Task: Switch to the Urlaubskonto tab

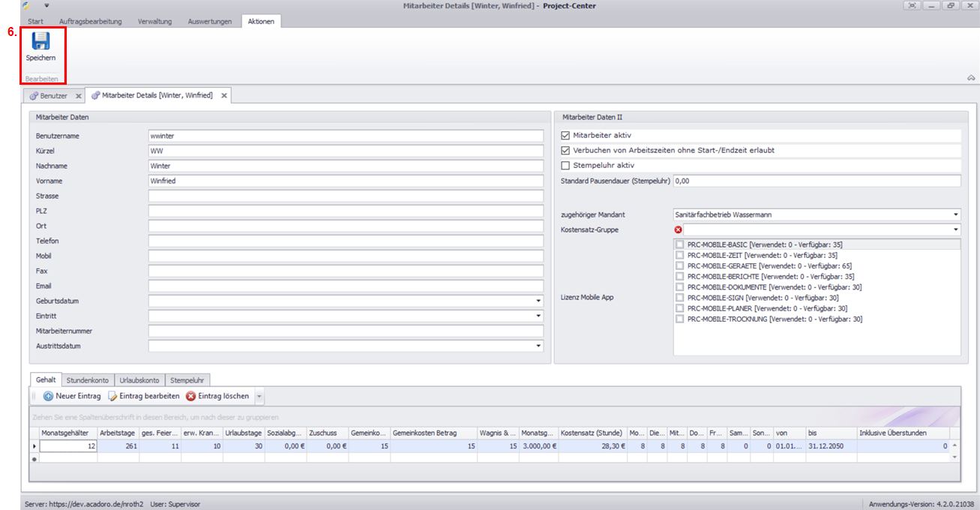Action: [x=140, y=380]
